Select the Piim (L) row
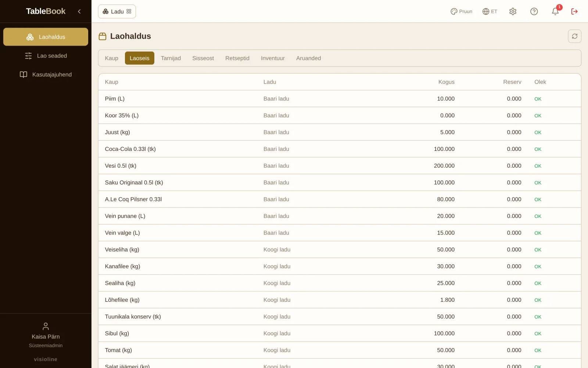 (340, 99)
